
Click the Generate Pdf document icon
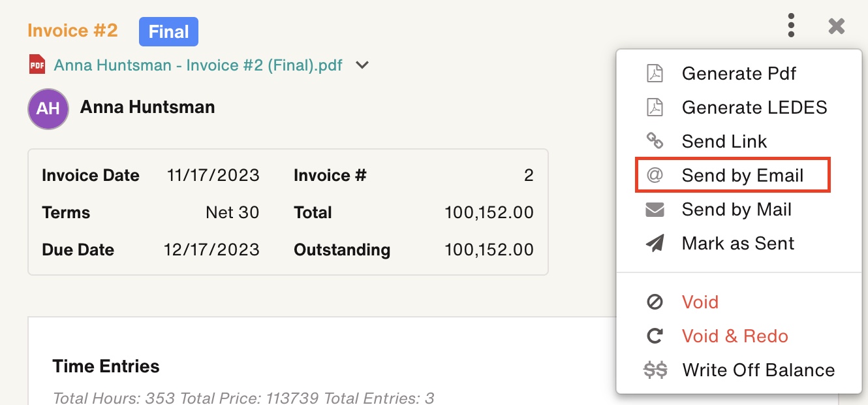(655, 73)
